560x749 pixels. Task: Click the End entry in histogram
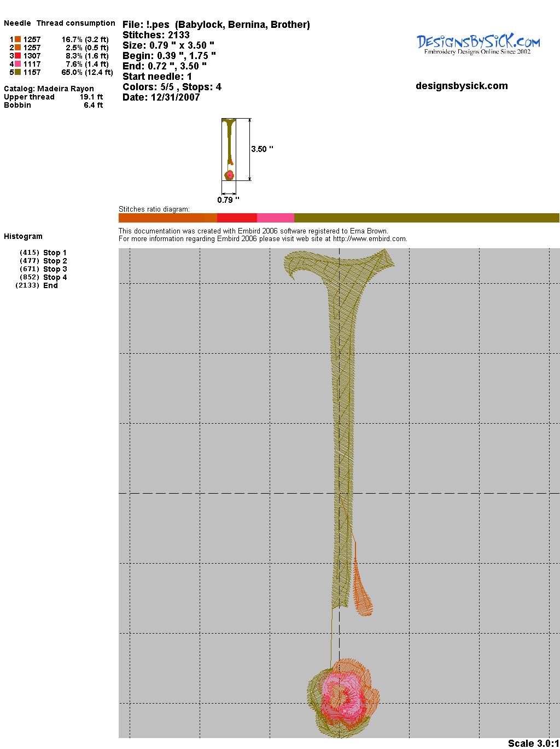pyautogui.click(x=50, y=285)
